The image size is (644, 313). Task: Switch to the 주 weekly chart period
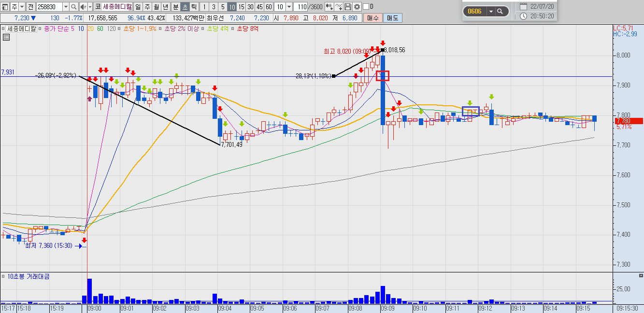pyautogui.click(x=147, y=7)
